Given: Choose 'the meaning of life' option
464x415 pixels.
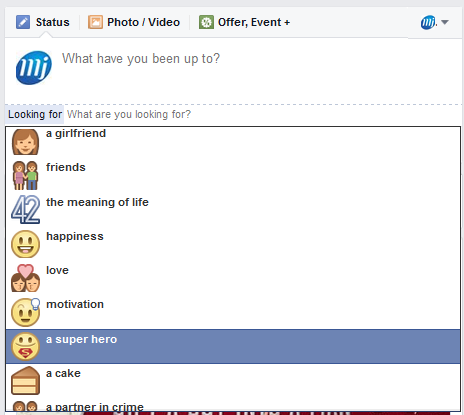Looking at the screenshot, I should (233, 209).
